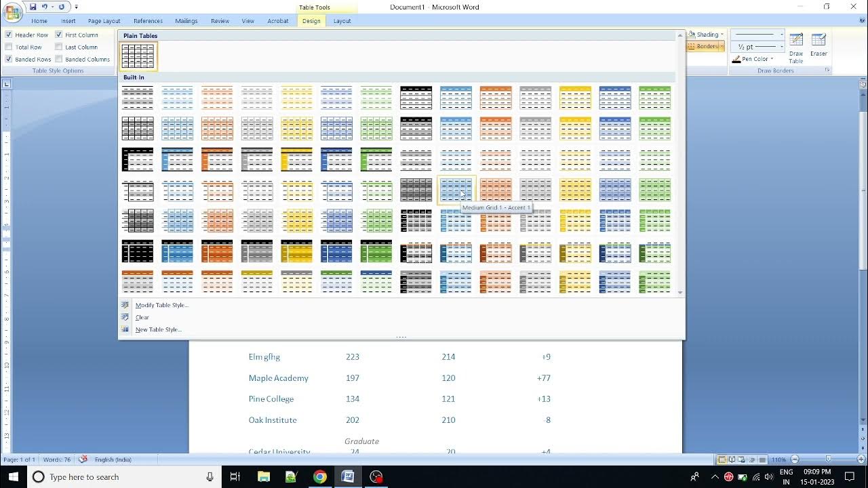Open the Borders dropdown arrow
This screenshot has width=868, height=488.
(722, 47)
